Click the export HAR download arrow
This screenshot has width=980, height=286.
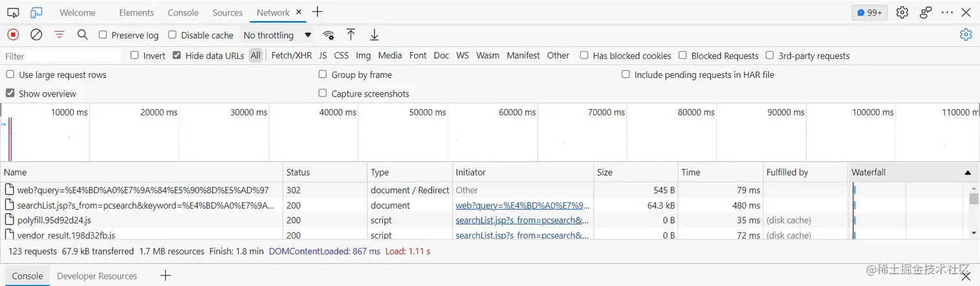tap(374, 35)
